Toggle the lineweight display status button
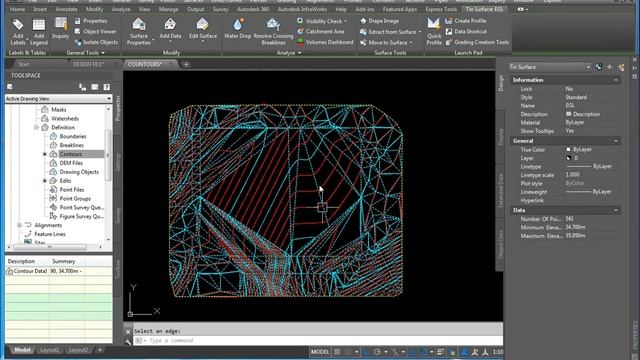 pyautogui.click(x=440, y=352)
